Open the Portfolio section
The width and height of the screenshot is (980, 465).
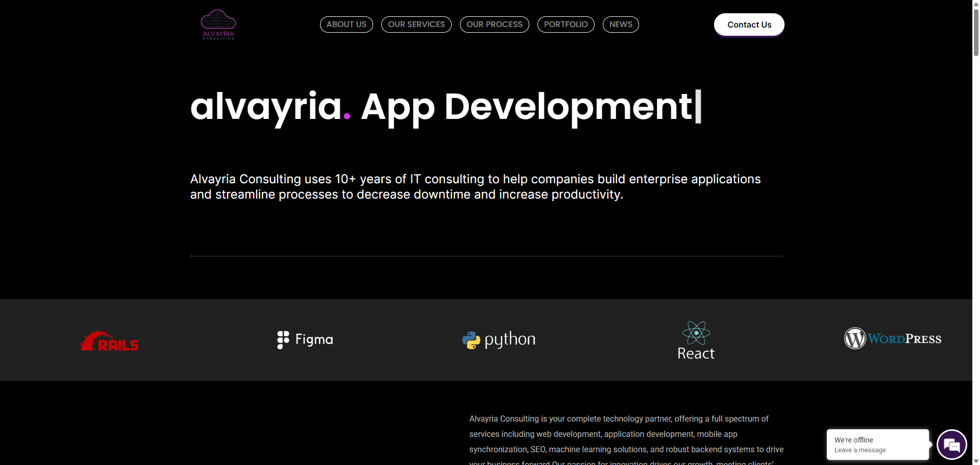tap(566, 25)
